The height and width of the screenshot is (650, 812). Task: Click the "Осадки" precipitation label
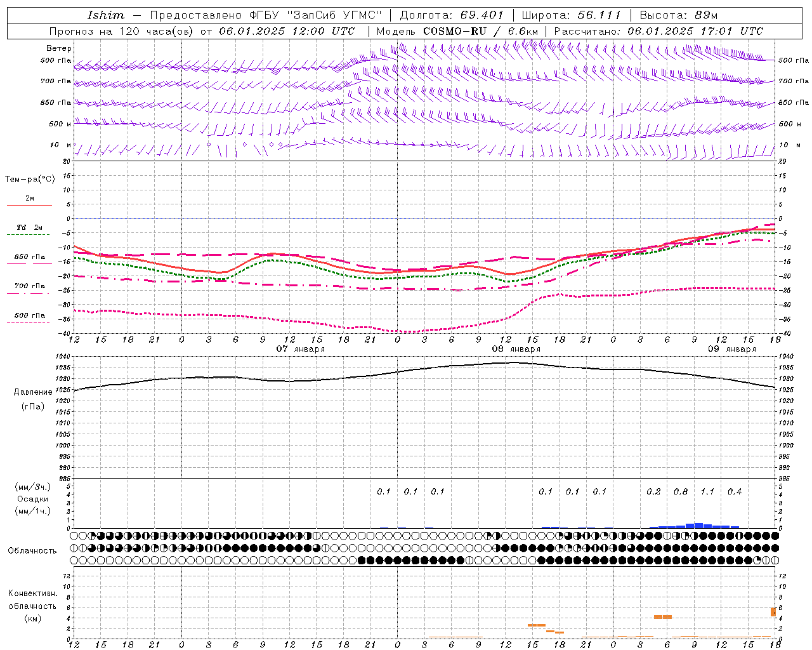coord(33,499)
